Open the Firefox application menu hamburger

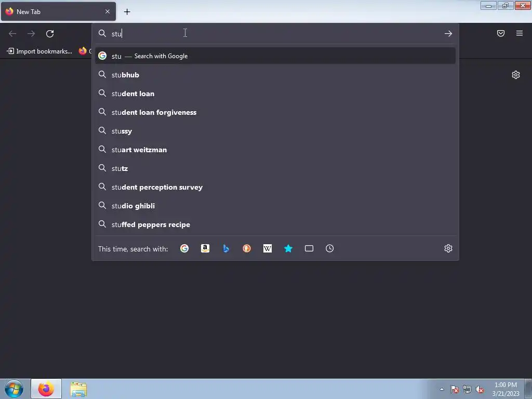pos(520,33)
